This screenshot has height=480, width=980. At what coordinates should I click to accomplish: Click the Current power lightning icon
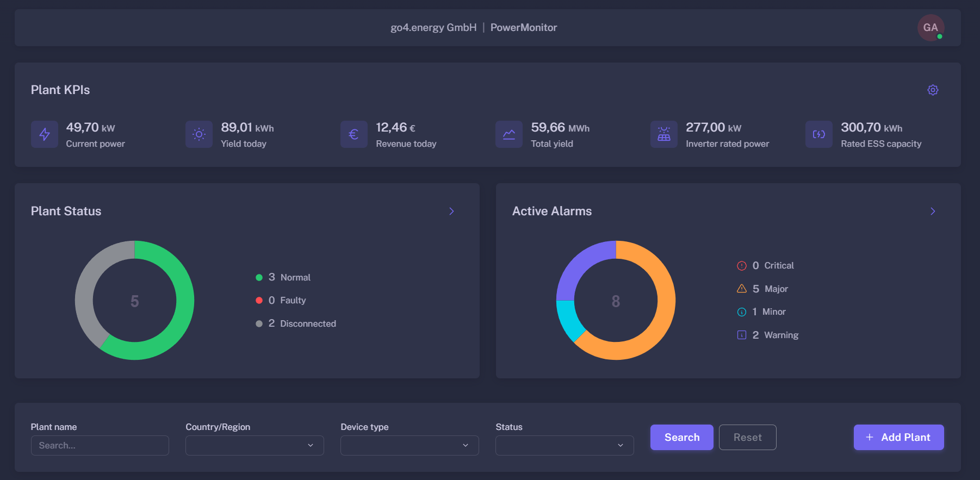pyautogui.click(x=45, y=134)
